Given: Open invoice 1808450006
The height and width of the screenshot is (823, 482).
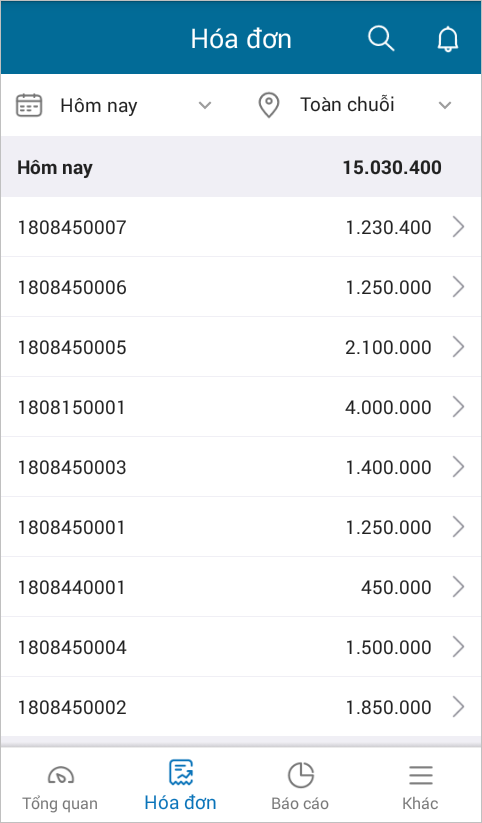Looking at the screenshot, I should pyautogui.click(x=241, y=287).
